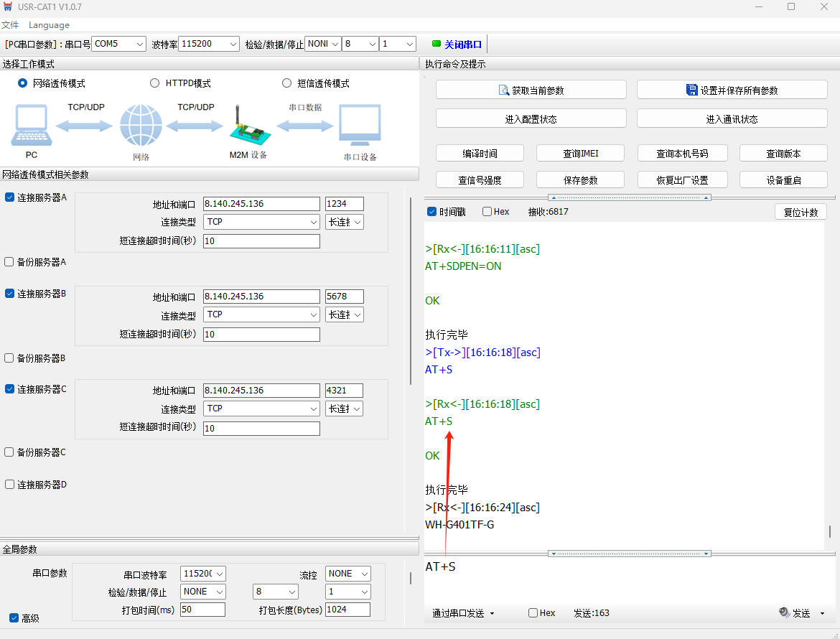Enable the 备份服务器A checkbox

tap(9, 262)
